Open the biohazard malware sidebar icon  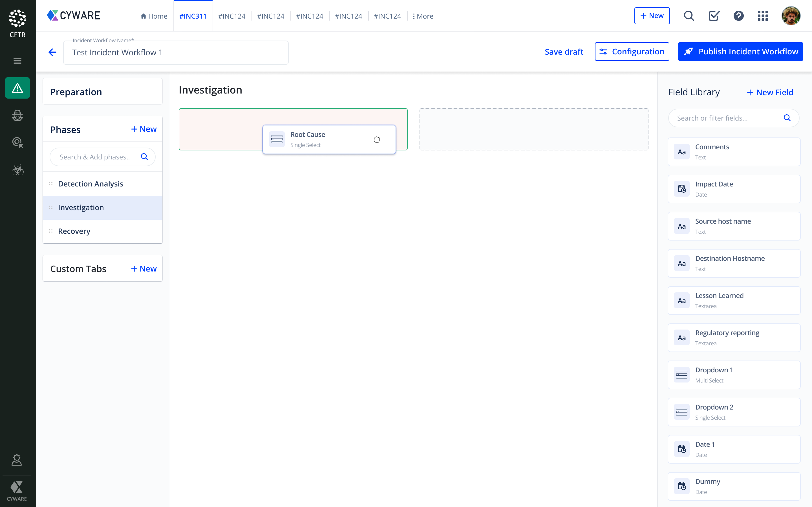coord(17,170)
